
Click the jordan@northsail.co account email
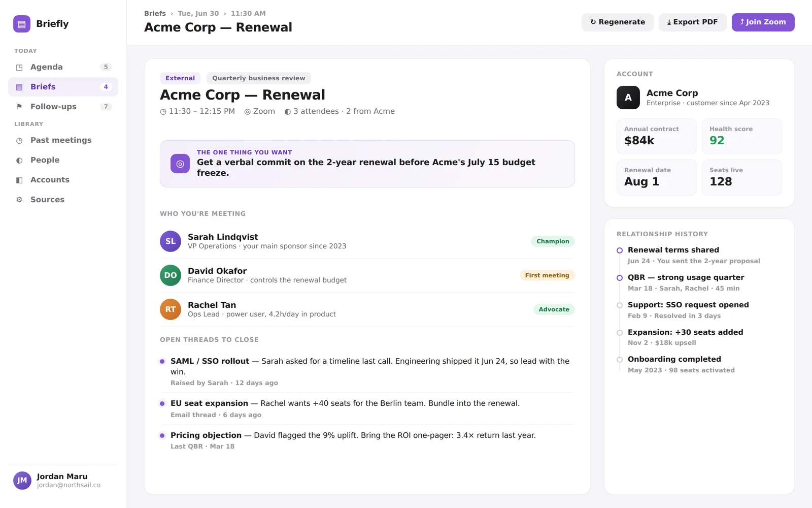pos(69,485)
